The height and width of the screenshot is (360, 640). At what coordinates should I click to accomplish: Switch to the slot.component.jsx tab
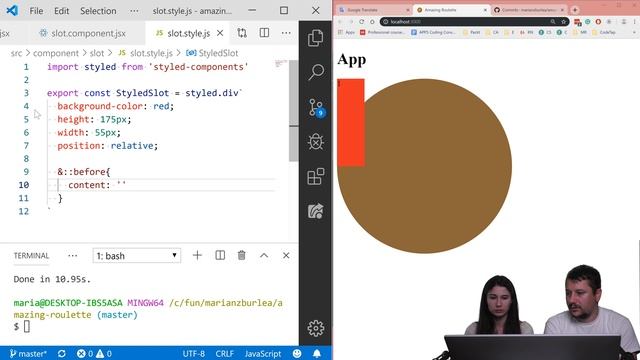pyautogui.click(x=83, y=33)
